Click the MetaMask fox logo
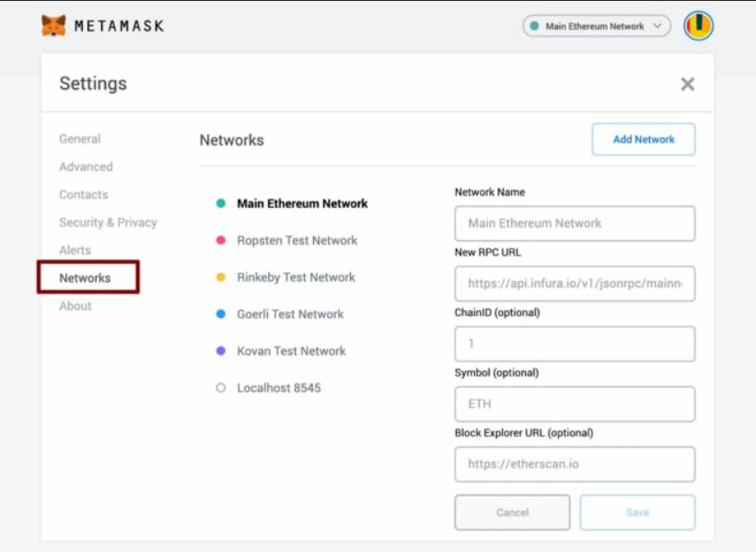 coord(53,26)
